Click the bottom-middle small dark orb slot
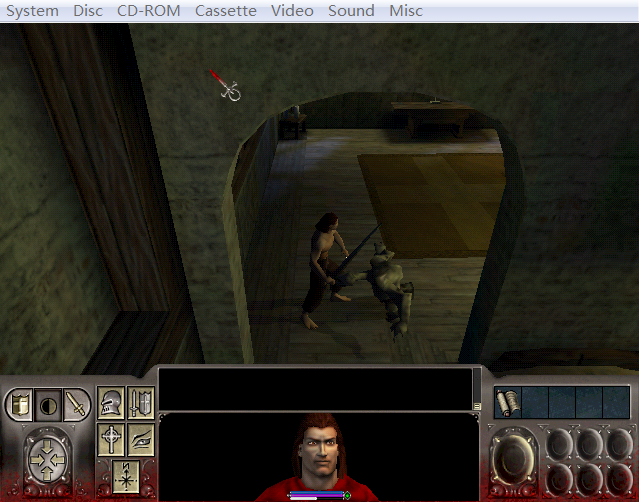639x502 pixels. [589, 478]
